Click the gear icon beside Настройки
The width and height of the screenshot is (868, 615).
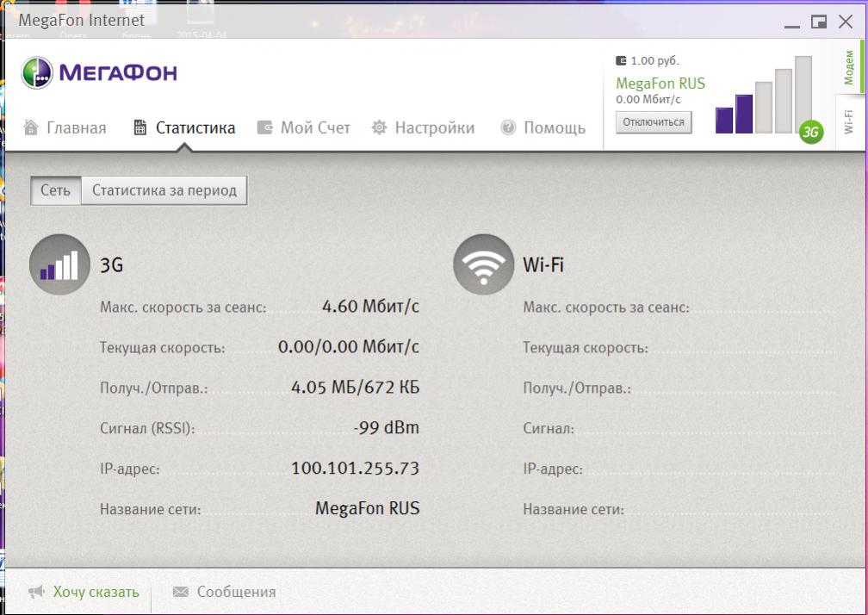point(379,127)
